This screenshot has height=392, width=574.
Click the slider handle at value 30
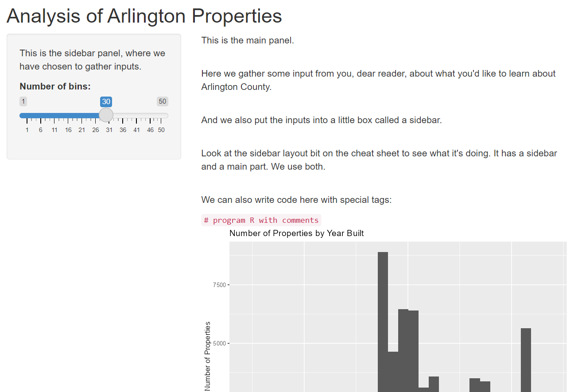click(106, 115)
